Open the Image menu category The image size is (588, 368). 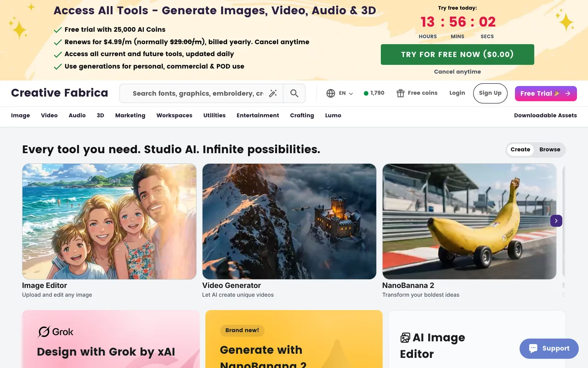coord(21,115)
